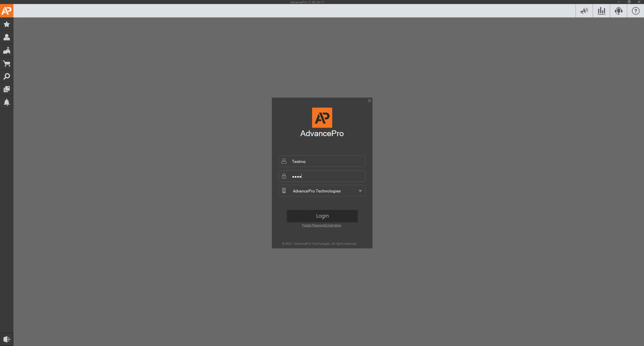
Task: Open the bar chart reports icon
Action: [x=601, y=11]
